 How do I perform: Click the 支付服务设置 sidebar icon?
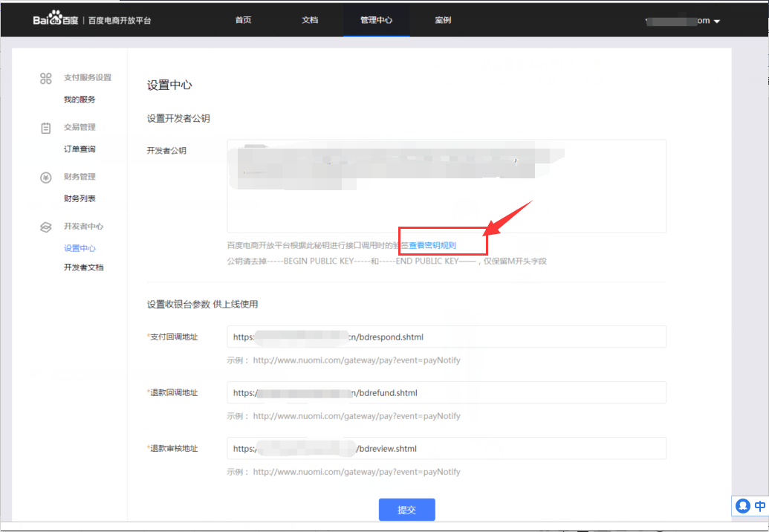click(46, 78)
